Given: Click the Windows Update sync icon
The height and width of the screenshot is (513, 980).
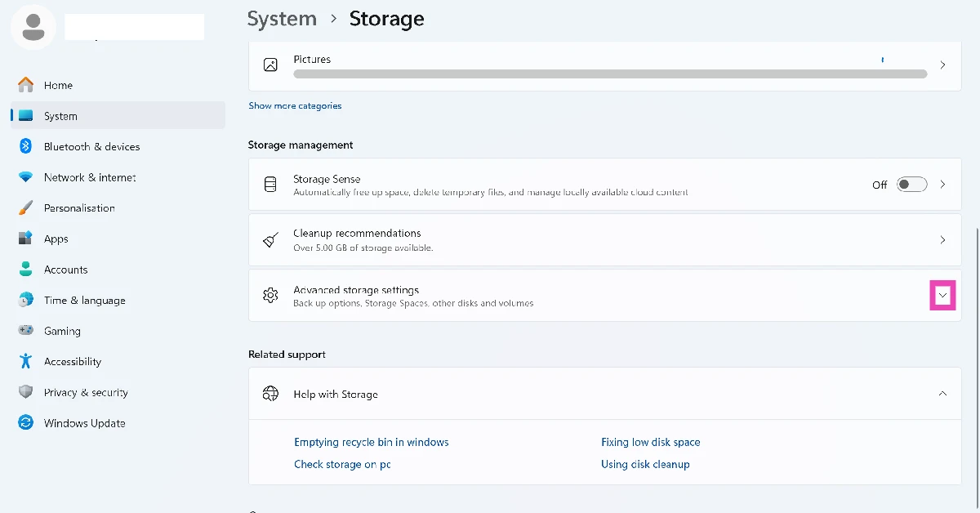Looking at the screenshot, I should point(25,423).
